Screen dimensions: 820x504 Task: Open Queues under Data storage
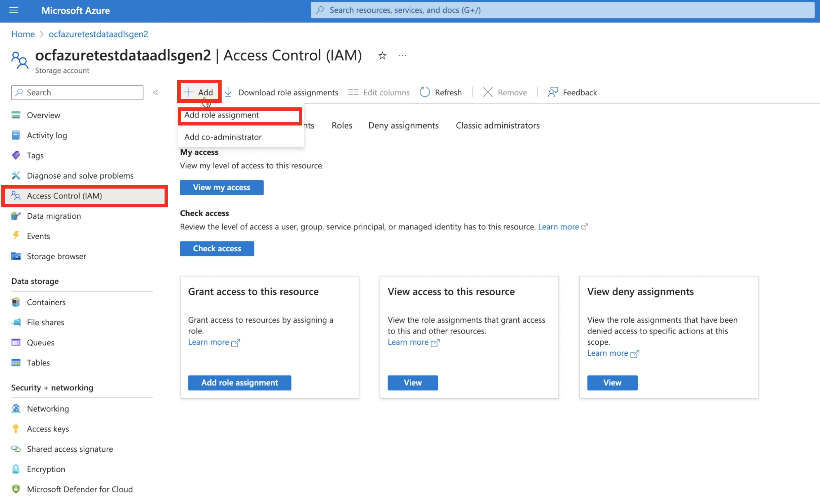(x=40, y=343)
